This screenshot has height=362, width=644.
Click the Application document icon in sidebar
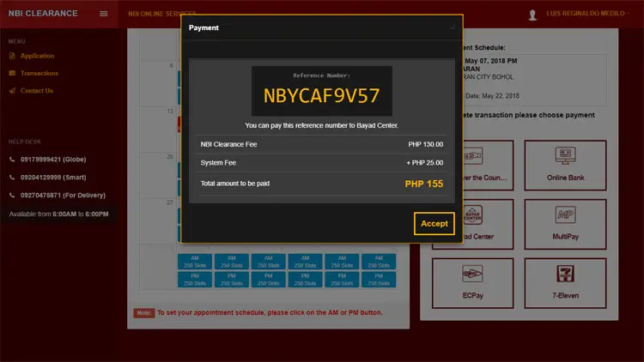tap(12, 56)
